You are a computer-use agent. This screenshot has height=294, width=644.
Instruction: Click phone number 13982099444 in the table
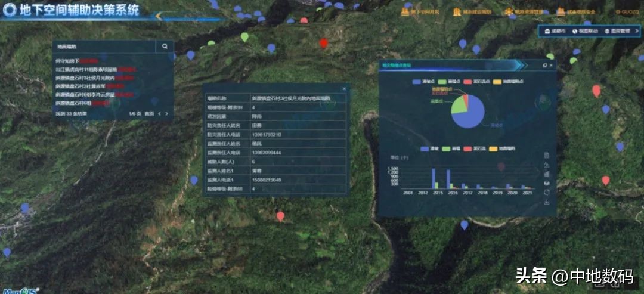tap(267, 153)
